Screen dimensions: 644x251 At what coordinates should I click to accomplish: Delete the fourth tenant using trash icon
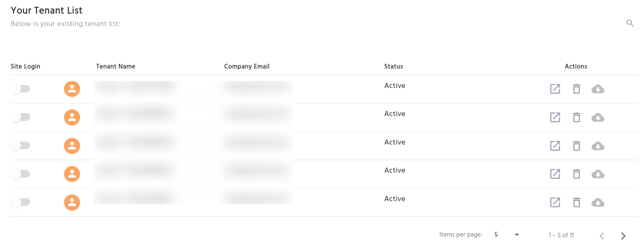(x=576, y=174)
